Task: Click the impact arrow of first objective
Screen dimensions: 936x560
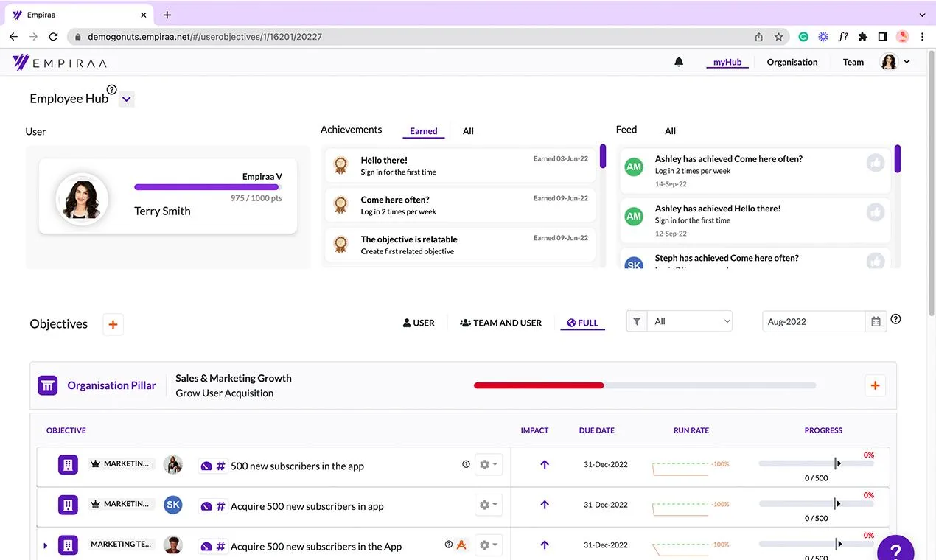Action: (545, 464)
